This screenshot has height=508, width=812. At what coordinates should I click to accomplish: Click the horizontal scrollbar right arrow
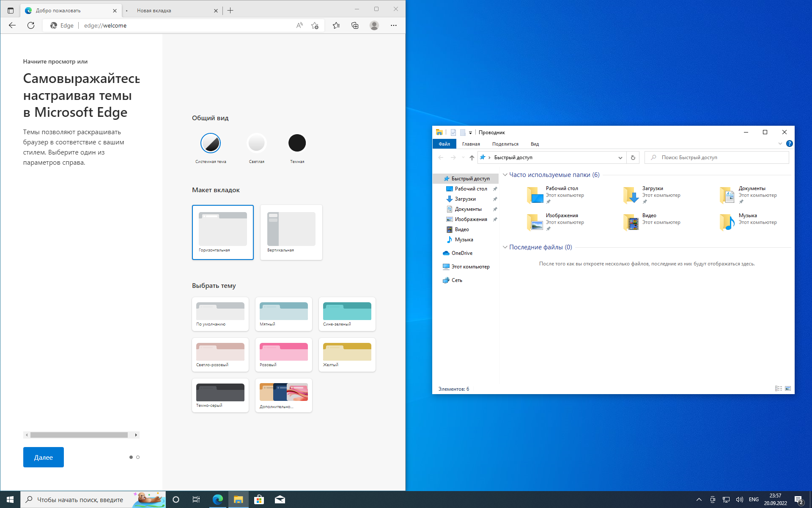[x=136, y=435]
